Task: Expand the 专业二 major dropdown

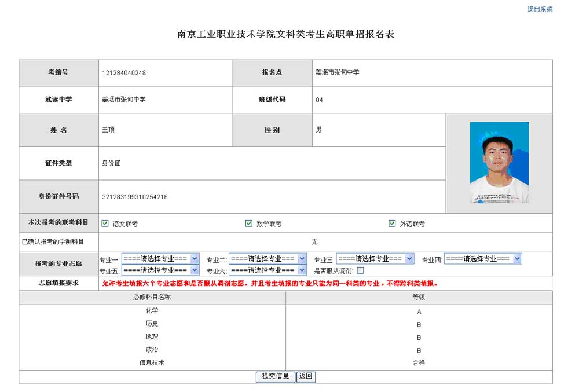Action: pos(267,259)
